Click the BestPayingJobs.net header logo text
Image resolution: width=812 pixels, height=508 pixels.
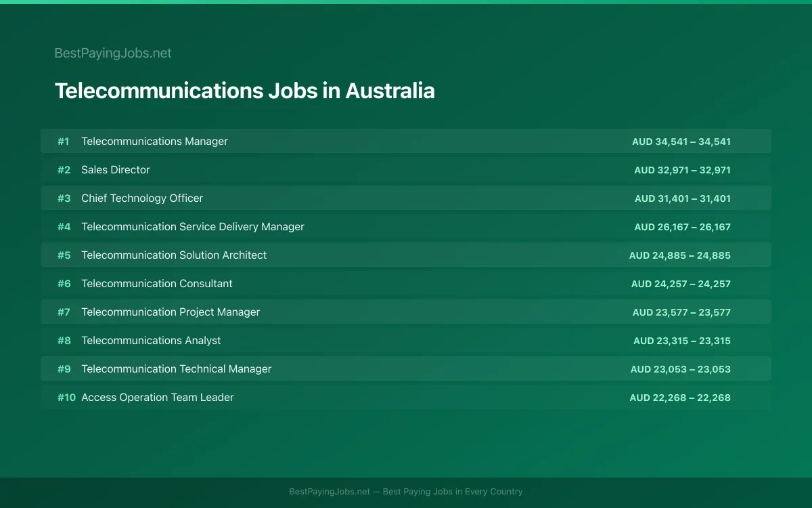pos(113,53)
